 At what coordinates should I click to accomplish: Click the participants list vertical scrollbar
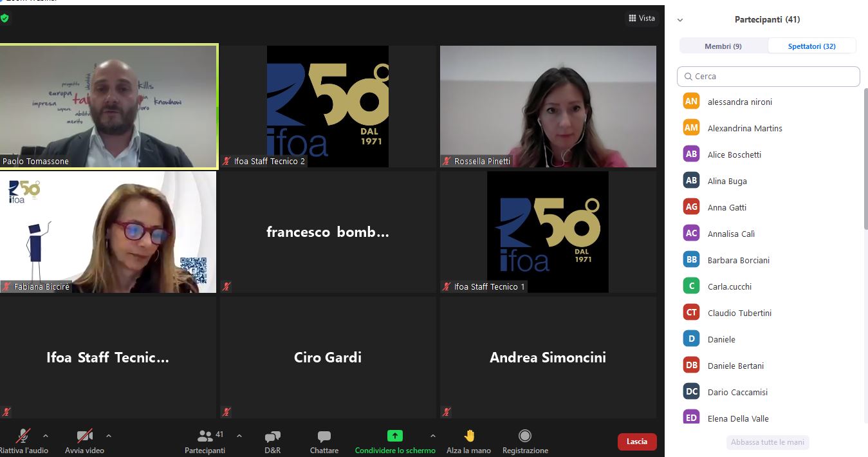[x=865, y=158]
